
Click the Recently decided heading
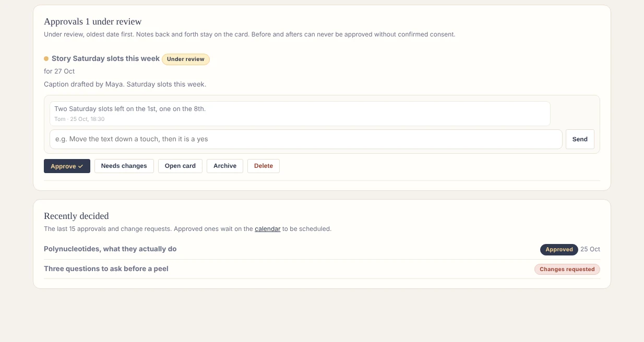coord(76,216)
